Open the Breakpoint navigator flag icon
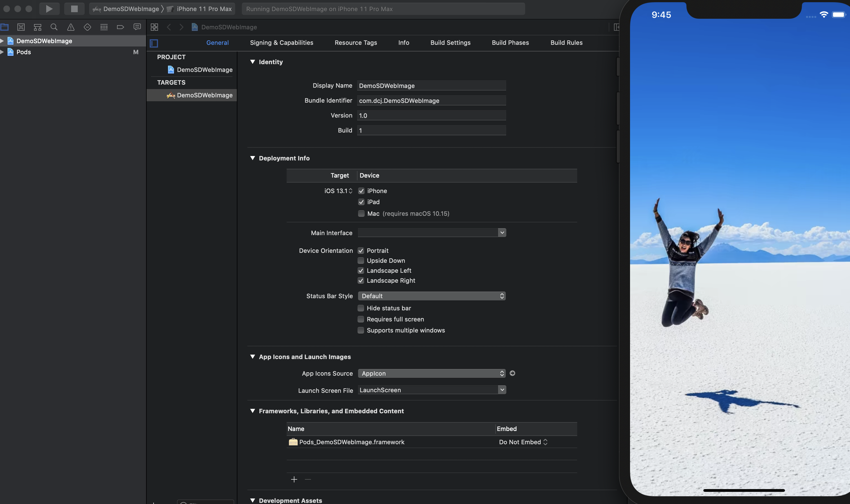Screen dimensions: 850x504 (120, 27)
